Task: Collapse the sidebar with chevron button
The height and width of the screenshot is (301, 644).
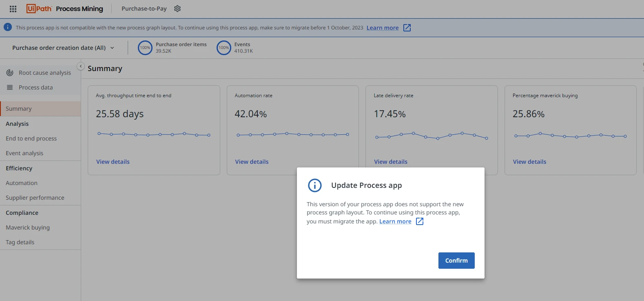Action: [x=81, y=66]
